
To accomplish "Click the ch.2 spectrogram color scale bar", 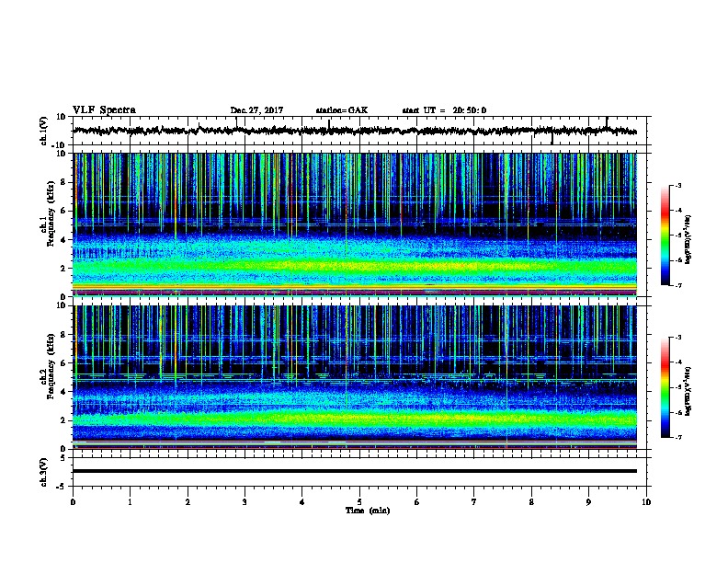I will pos(665,387).
